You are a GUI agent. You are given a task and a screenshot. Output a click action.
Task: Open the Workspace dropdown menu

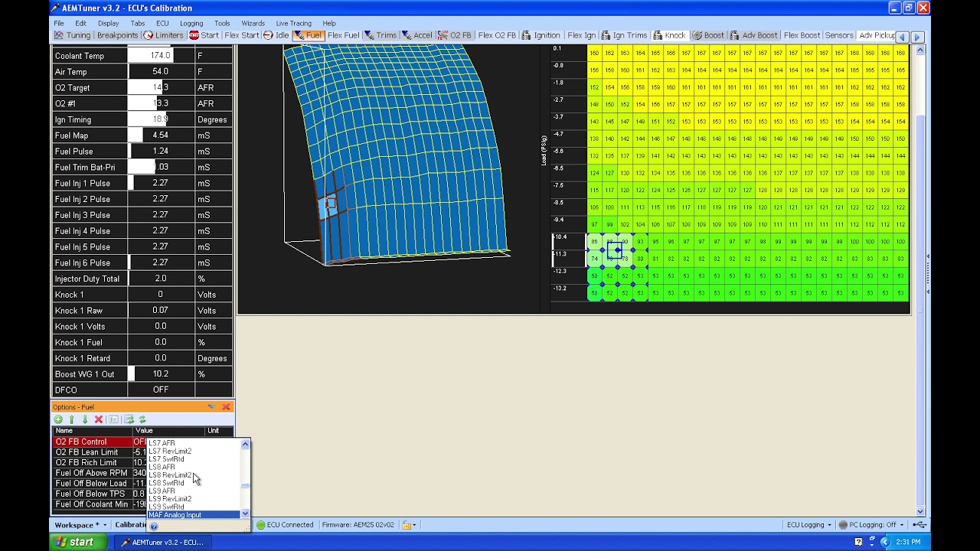click(80, 525)
